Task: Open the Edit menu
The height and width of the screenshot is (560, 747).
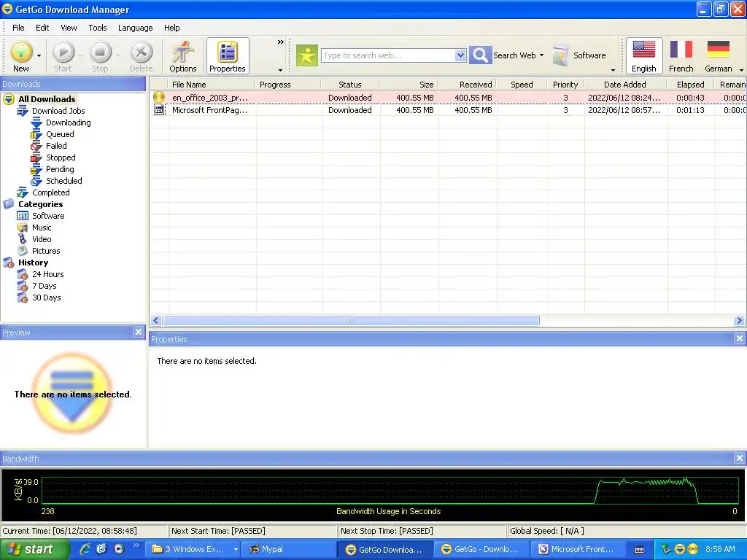Action: click(42, 28)
